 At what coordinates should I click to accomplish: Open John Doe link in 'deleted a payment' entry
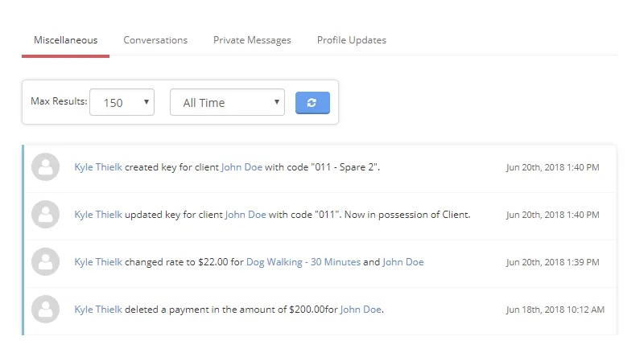tap(361, 310)
